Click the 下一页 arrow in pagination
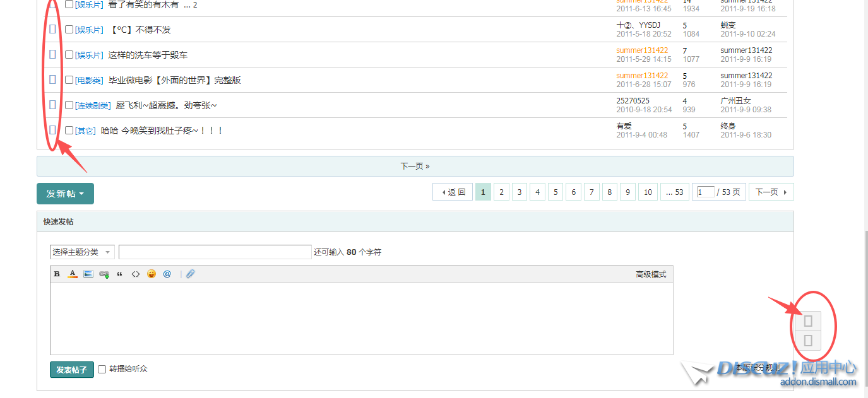 771,192
